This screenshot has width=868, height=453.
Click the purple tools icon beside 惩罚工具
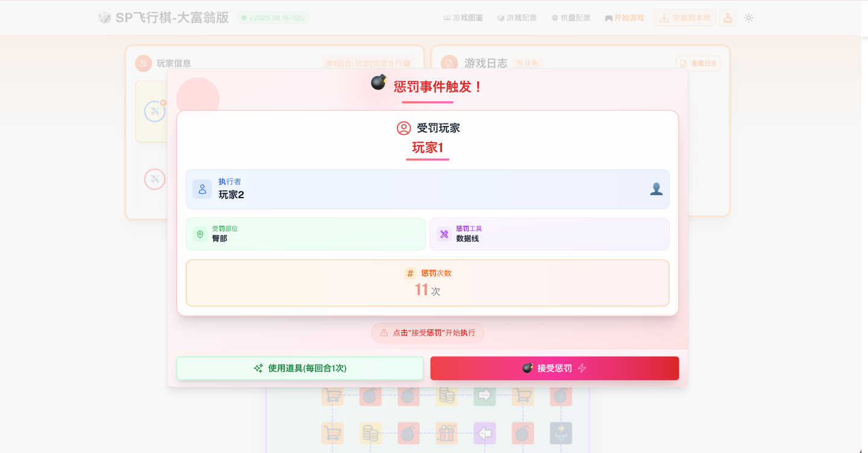coord(444,234)
